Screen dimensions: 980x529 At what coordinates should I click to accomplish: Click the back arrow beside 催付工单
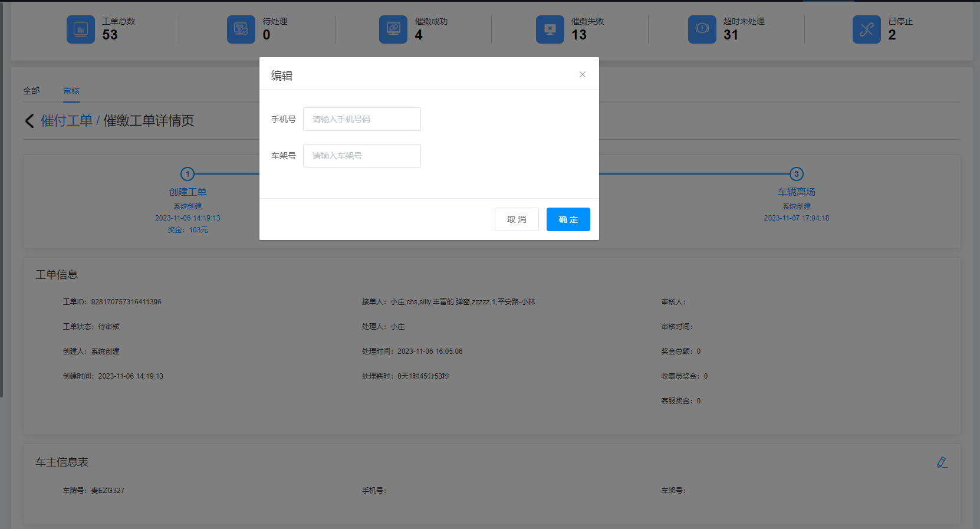pyautogui.click(x=29, y=121)
